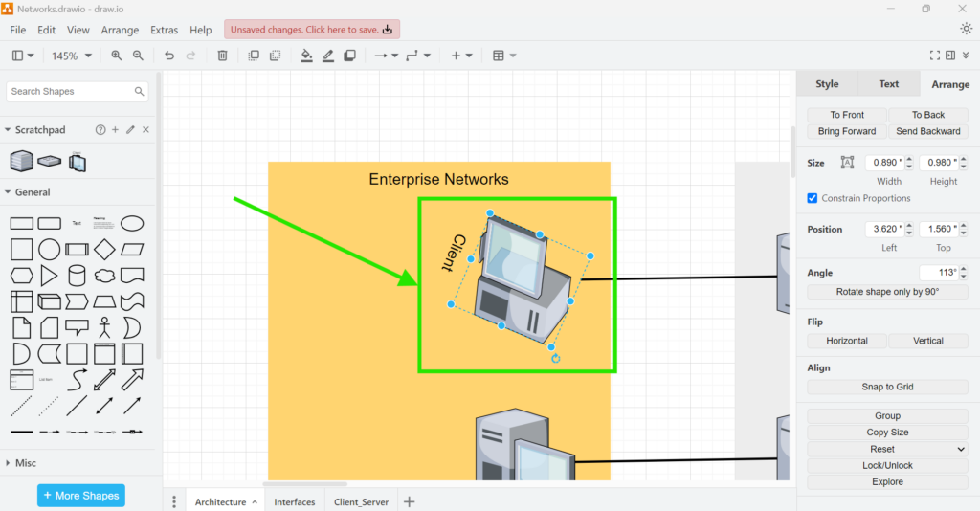Click the Connection arrow style icon
The width and height of the screenshot is (980, 511).
(381, 56)
